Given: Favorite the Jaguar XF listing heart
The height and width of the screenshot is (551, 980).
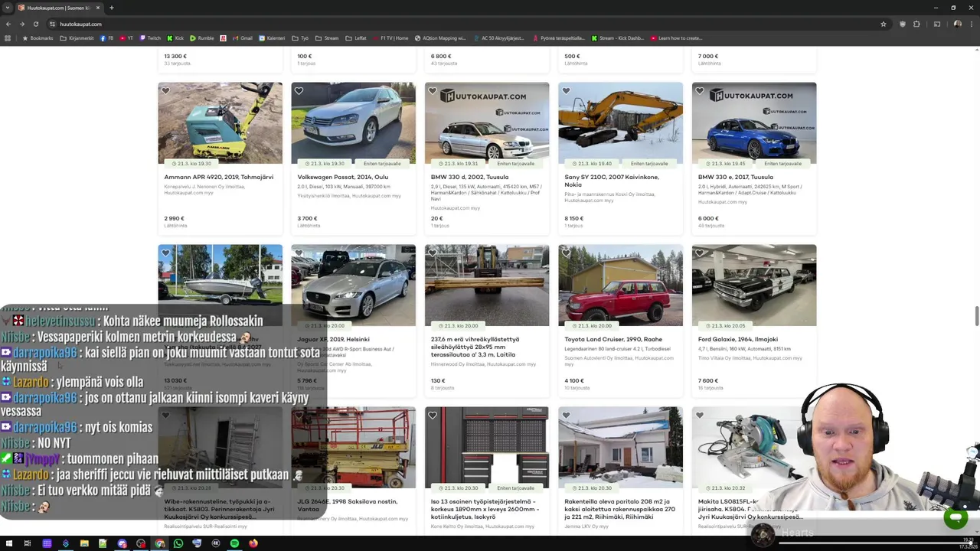Looking at the screenshot, I should (299, 253).
